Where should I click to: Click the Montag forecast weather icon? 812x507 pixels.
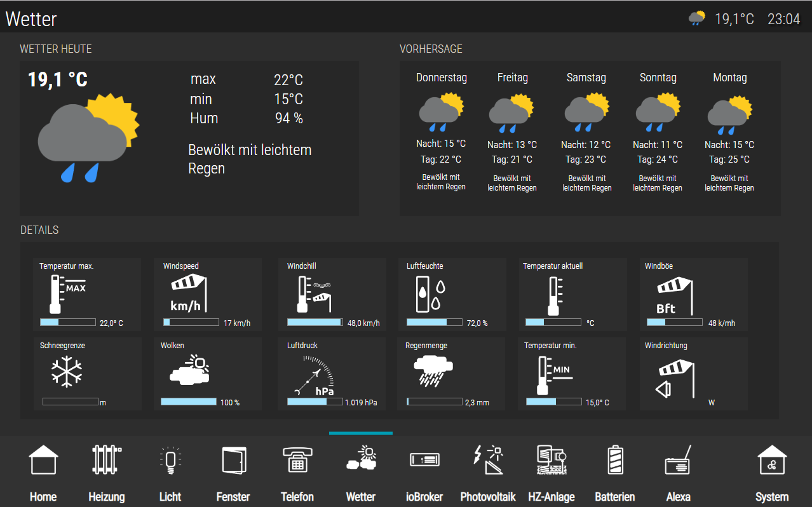tap(729, 114)
